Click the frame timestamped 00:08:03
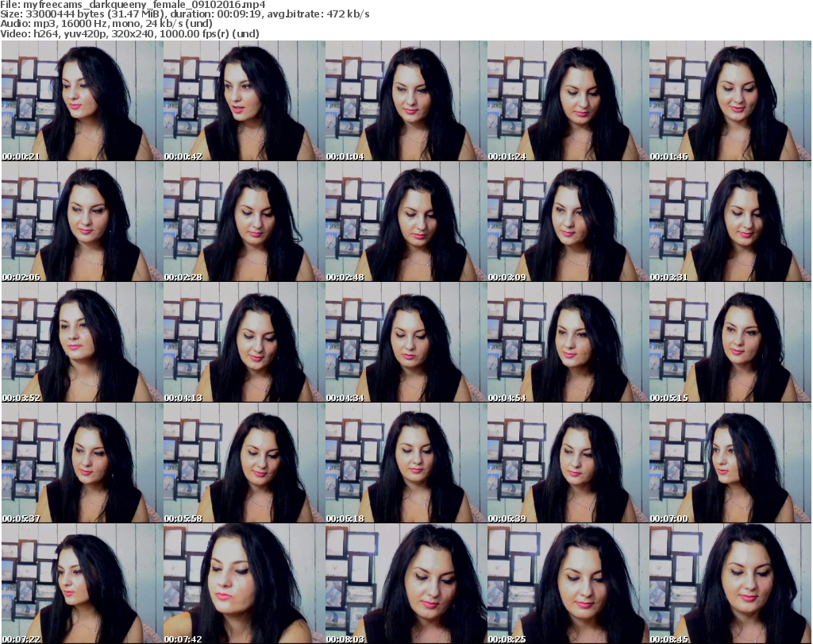This screenshot has height=644, width=813. click(406, 584)
